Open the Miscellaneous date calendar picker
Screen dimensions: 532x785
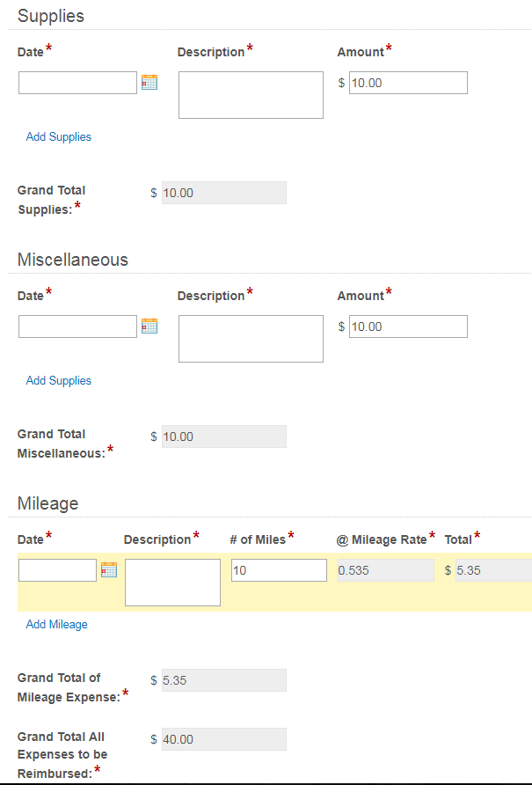(x=149, y=326)
